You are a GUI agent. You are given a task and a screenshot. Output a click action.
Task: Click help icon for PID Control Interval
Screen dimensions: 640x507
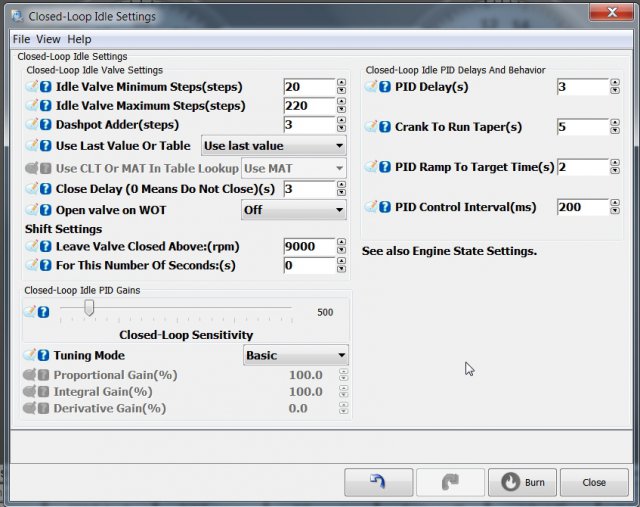pos(385,207)
